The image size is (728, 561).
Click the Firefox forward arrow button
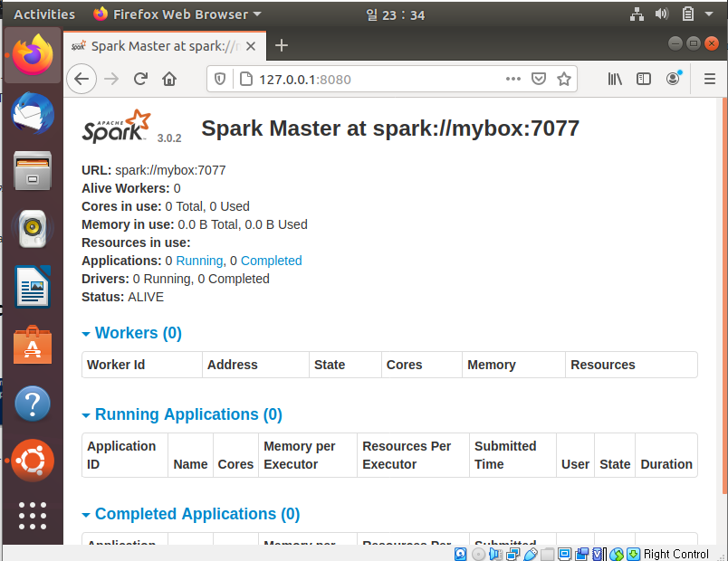[111, 79]
